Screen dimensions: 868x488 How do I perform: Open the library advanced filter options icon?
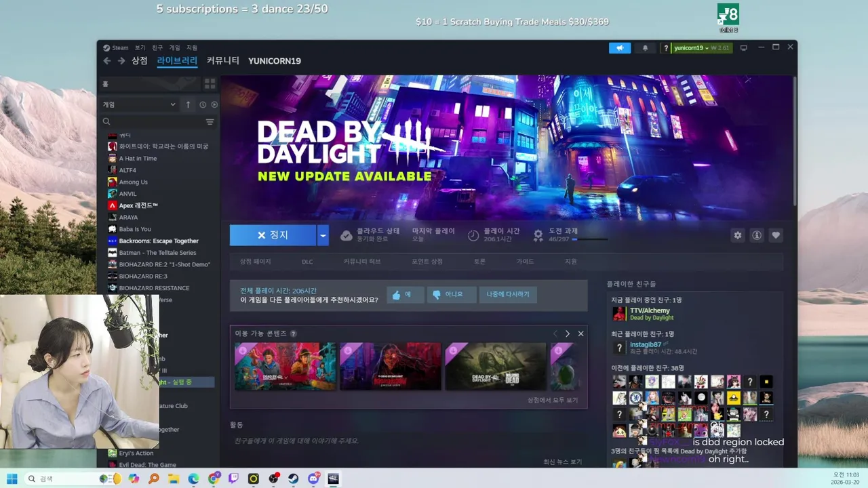coord(210,122)
